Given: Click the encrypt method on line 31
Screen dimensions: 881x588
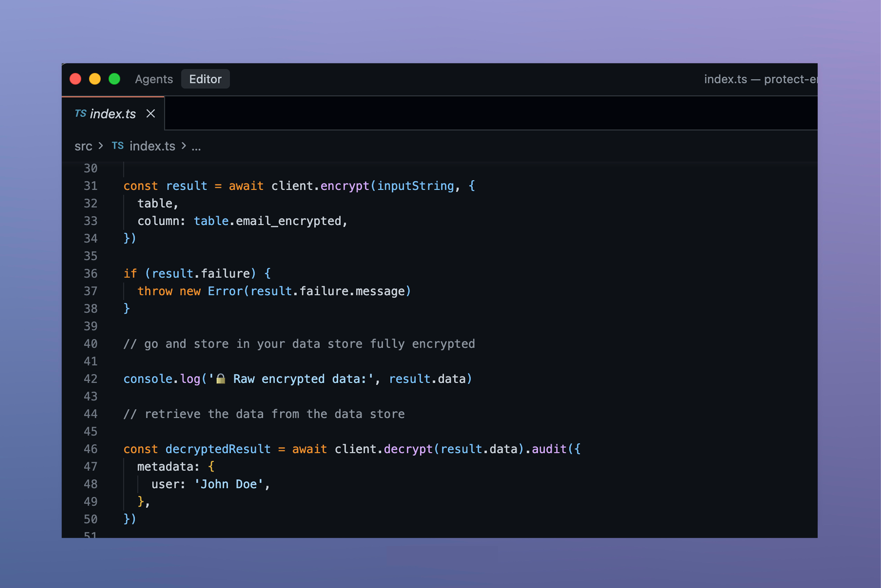Looking at the screenshot, I should point(345,186).
